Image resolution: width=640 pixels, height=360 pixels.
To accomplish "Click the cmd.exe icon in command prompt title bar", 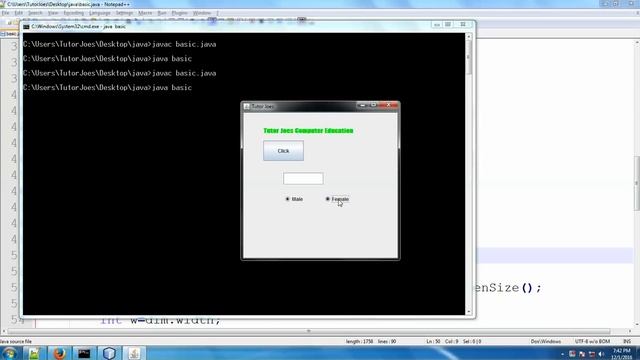I will (26, 27).
